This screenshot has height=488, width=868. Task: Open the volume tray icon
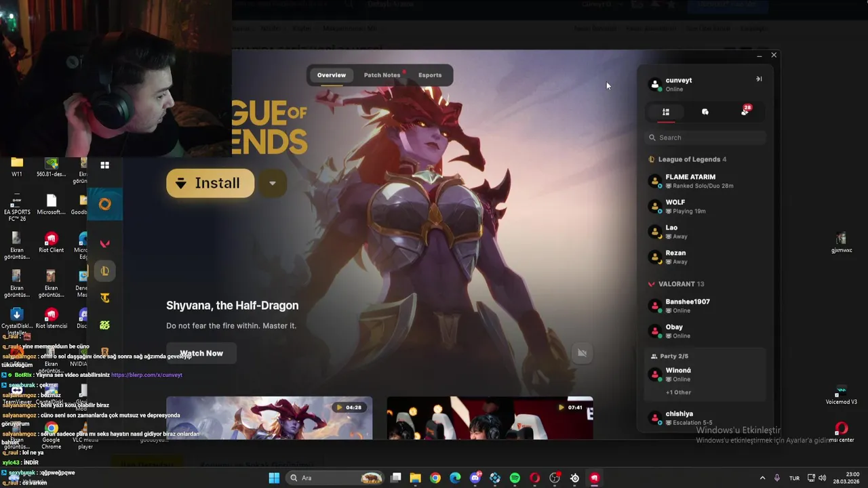point(823,478)
